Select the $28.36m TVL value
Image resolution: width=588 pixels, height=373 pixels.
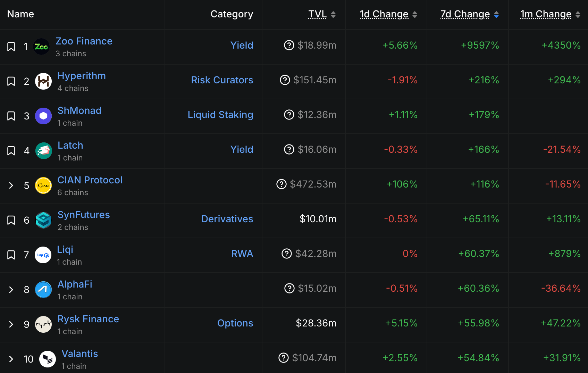click(316, 323)
